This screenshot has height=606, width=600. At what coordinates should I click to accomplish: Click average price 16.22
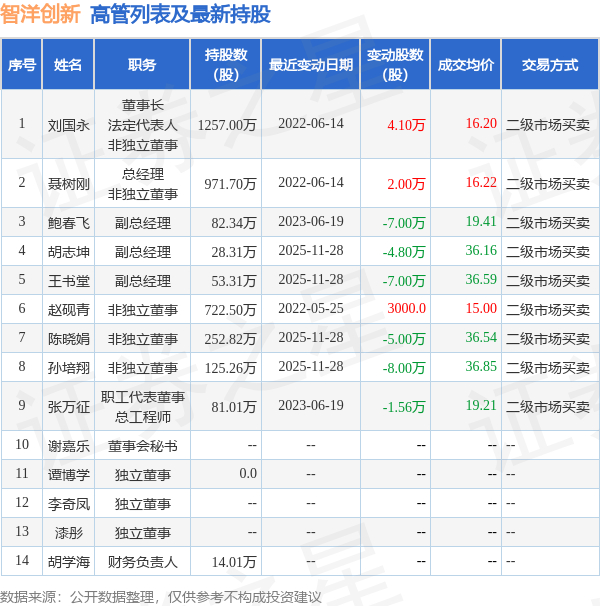[x=481, y=182]
